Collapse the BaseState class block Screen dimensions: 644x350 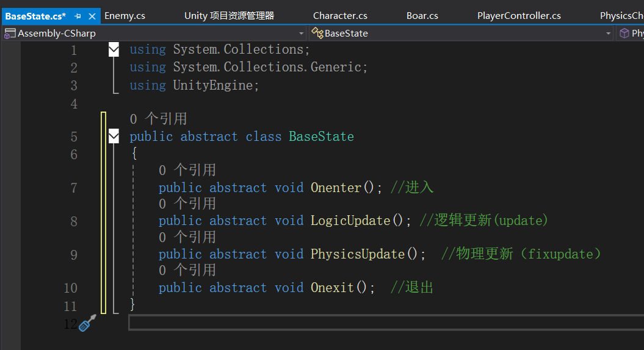pos(114,137)
